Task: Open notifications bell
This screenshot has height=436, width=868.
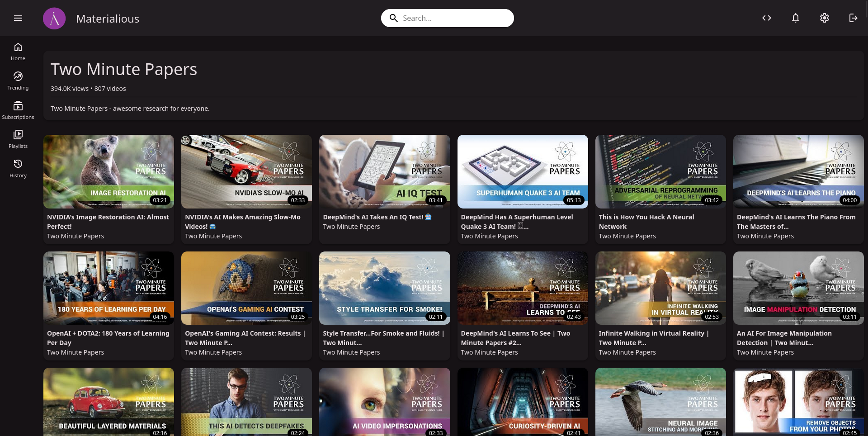Action: (x=796, y=18)
